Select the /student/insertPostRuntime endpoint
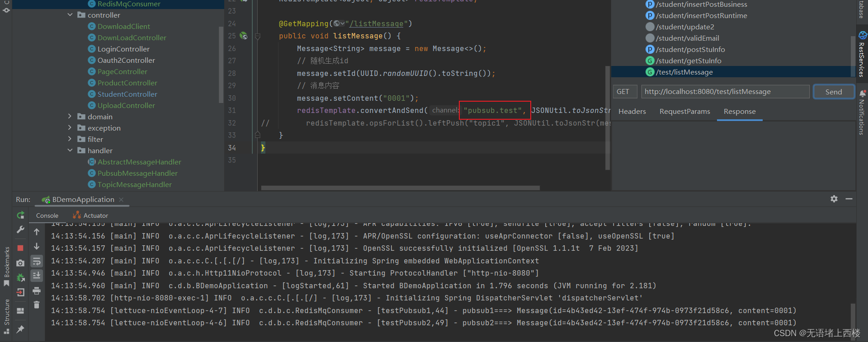Screen dimensions: 868x342 (x=696, y=15)
